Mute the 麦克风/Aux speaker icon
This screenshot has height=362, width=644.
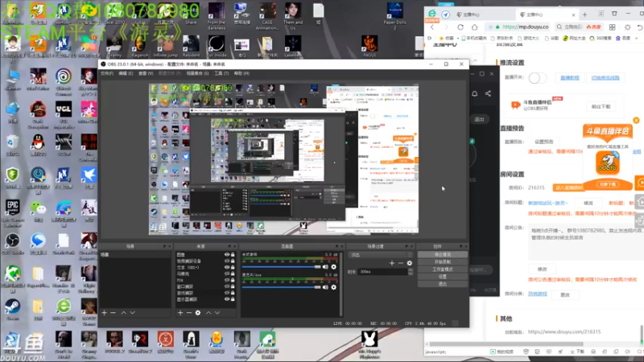325,287
